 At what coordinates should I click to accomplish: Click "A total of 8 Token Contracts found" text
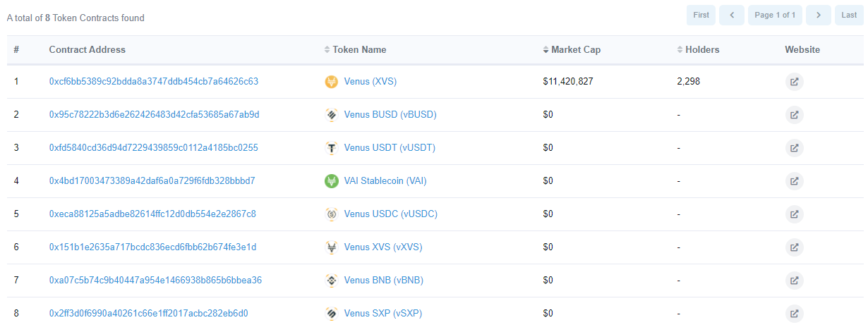[76, 18]
